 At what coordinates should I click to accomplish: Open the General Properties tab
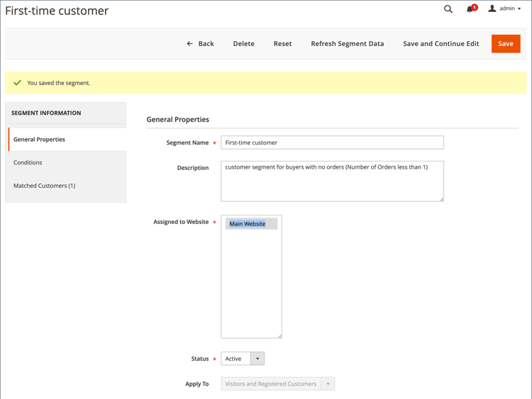[x=67, y=140]
